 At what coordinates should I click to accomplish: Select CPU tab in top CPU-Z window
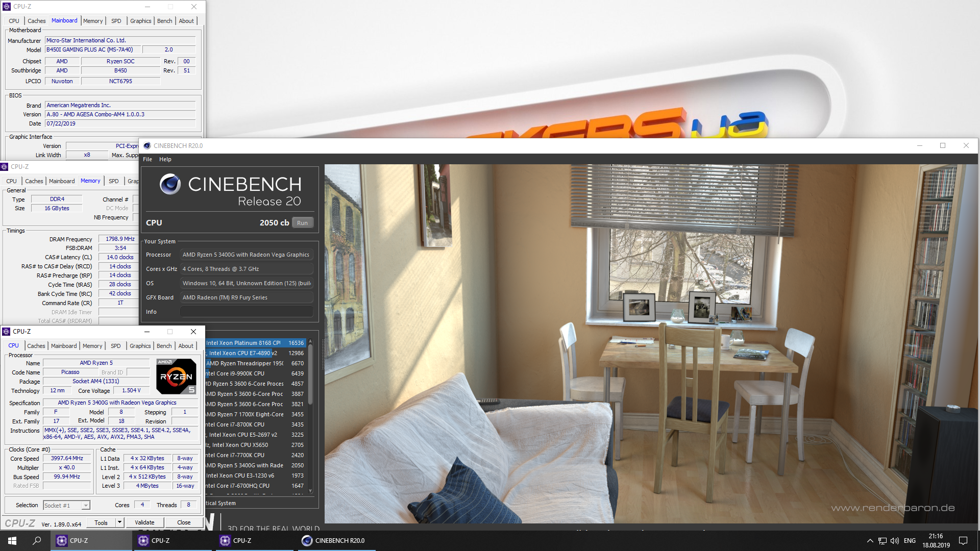14,21
